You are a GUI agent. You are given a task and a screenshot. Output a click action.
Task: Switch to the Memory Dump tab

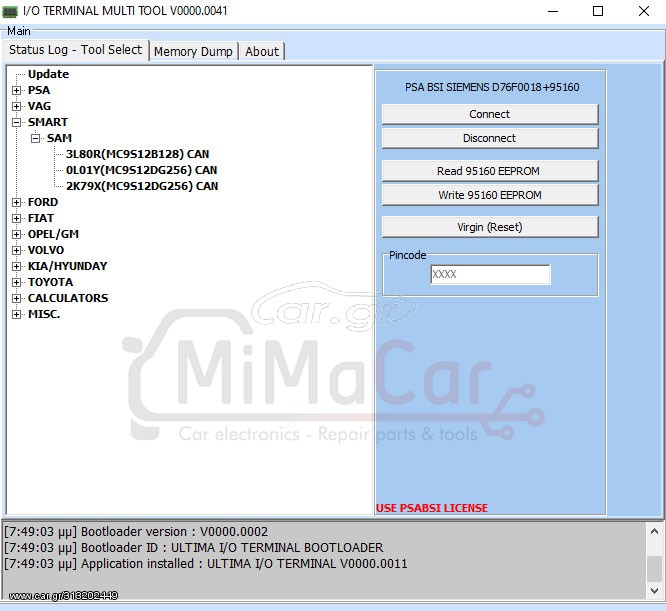tap(193, 52)
